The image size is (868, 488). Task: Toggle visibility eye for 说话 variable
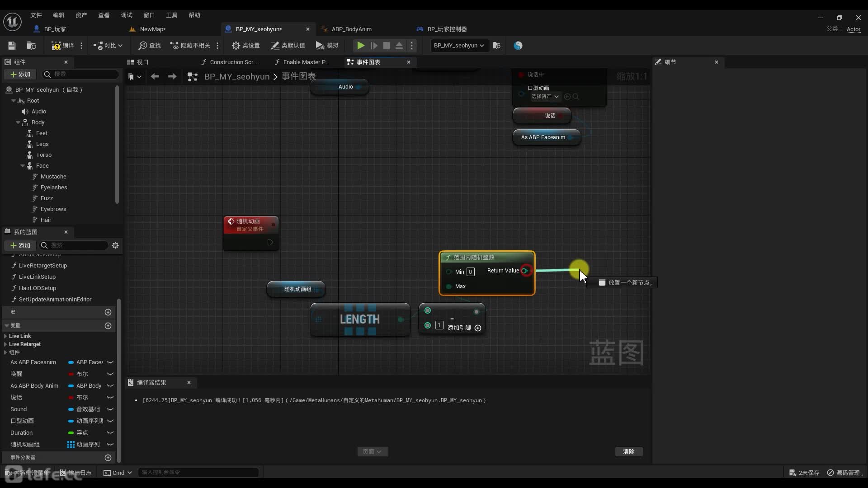(110, 398)
